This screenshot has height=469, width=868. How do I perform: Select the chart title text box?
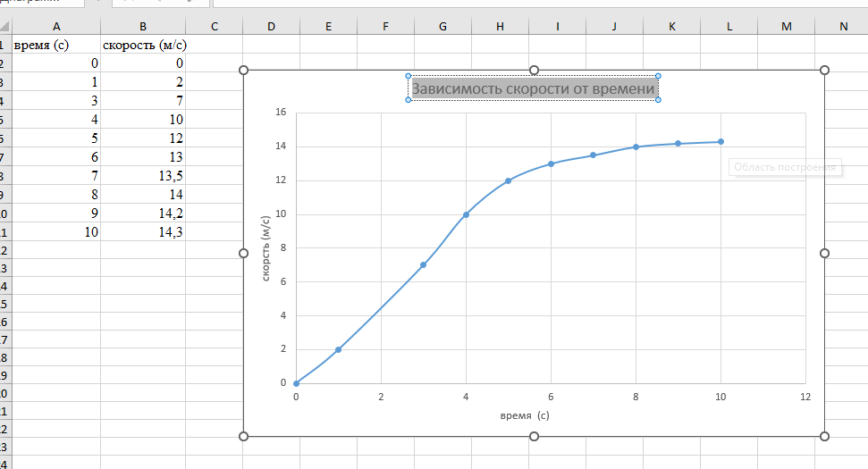coord(534,88)
